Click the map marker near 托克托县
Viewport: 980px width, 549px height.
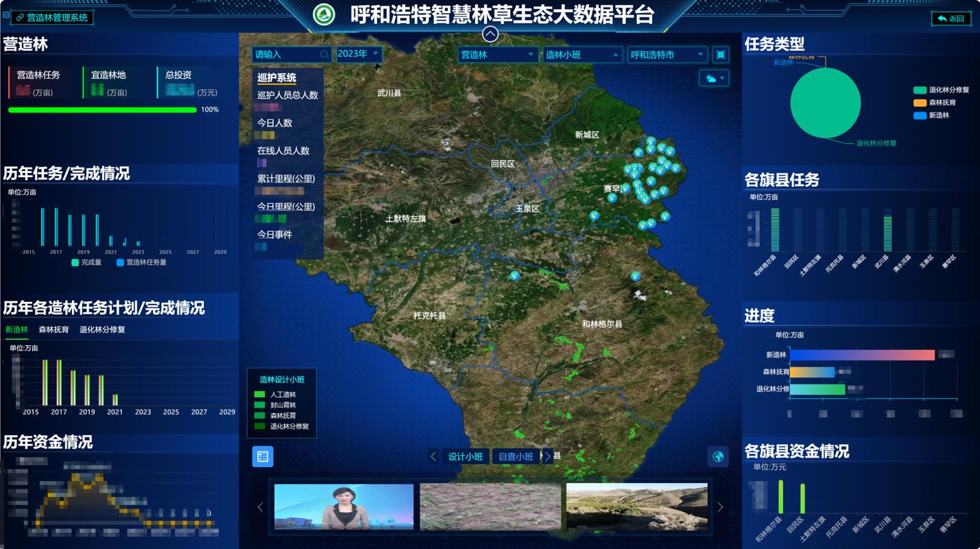click(x=515, y=275)
